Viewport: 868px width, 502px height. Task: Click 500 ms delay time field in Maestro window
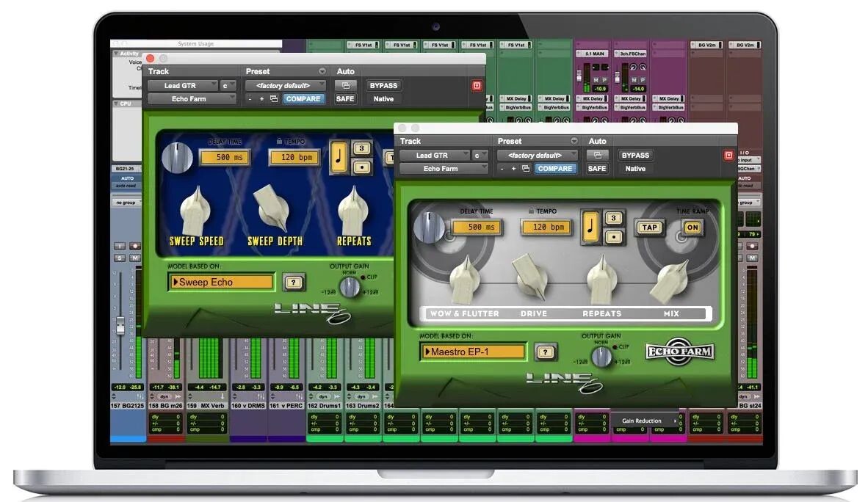point(478,228)
